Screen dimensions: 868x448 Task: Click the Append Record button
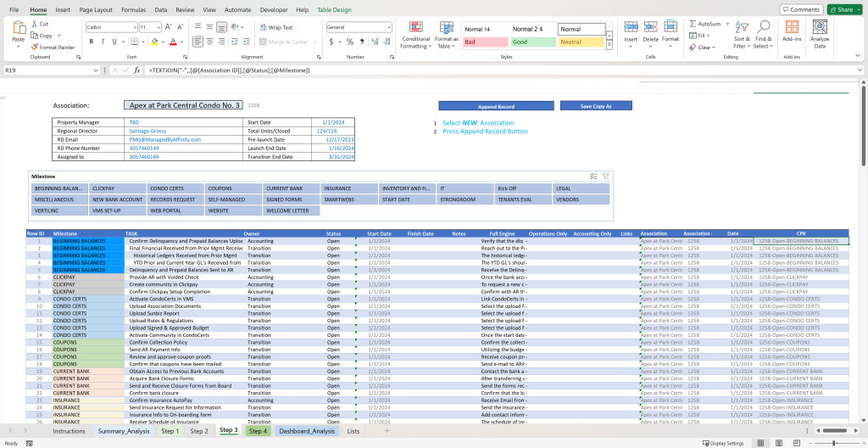click(496, 106)
